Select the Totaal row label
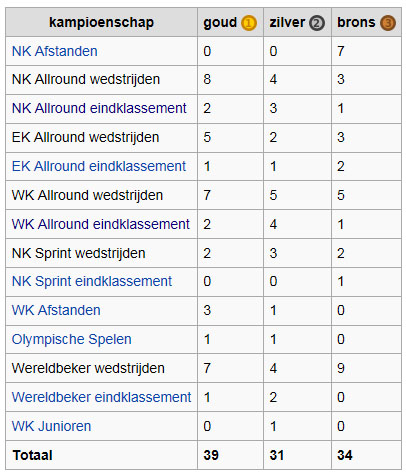The image size is (406, 476). click(x=32, y=455)
